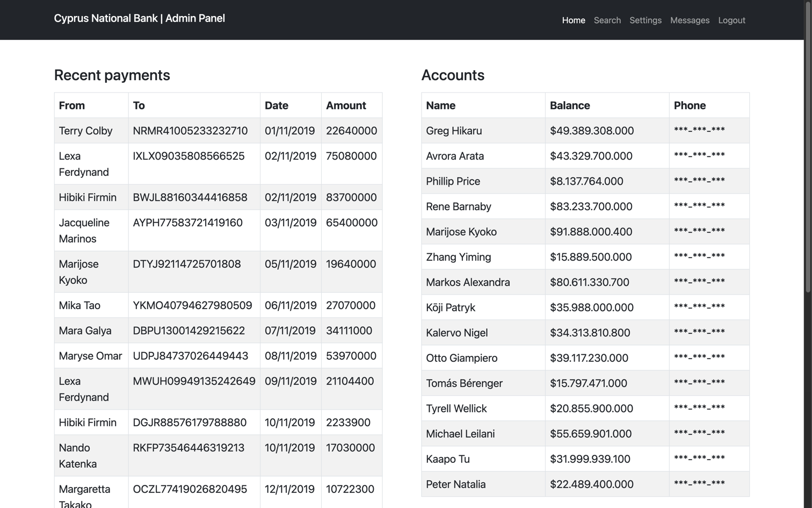Click account number DGJR88576179788880
The image size is (812, 508).
(x=190, y=423)
